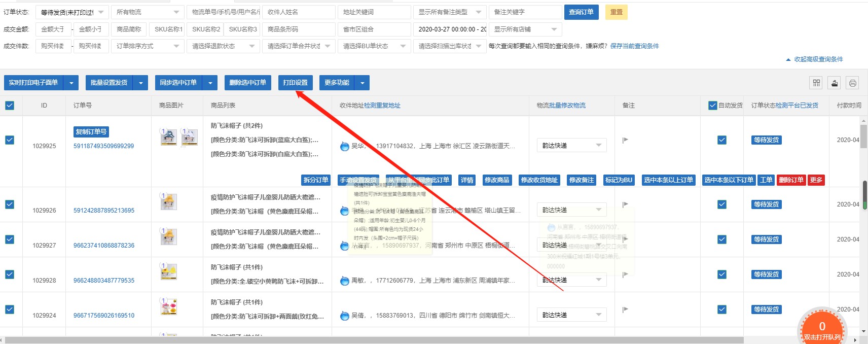Click the 查询订单 search button
Image resolution: width=868 pixels, height=344 pixels.
(x=581, y=12)
